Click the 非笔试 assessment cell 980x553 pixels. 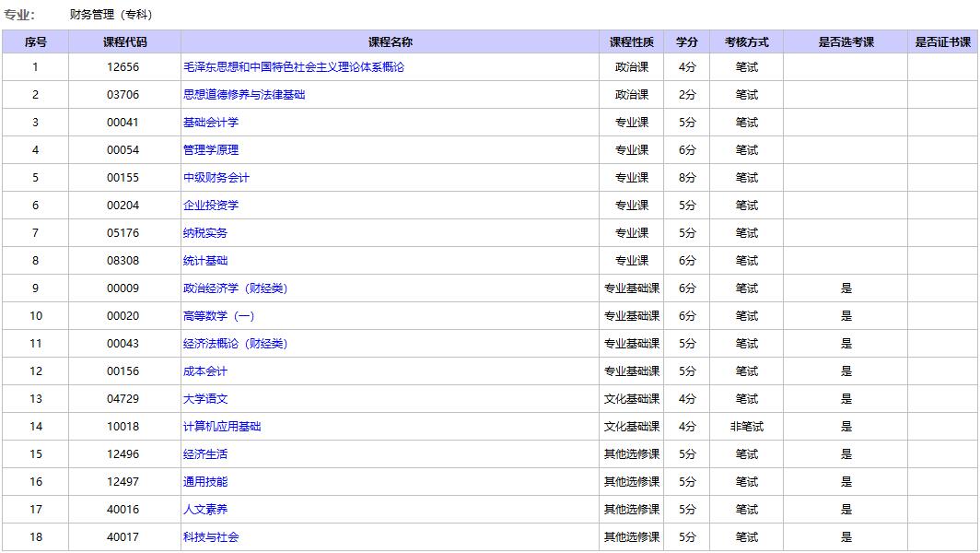tap(747, 426)
